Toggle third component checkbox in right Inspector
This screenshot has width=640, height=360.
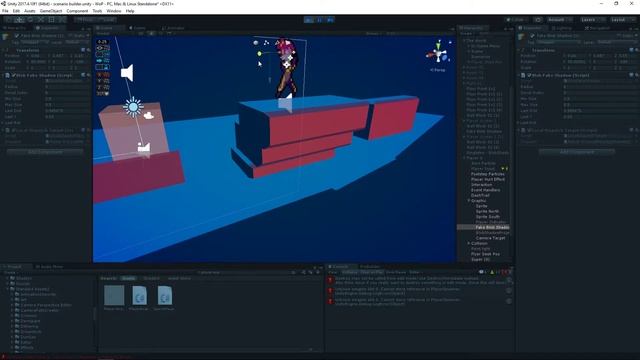click(x=529, y=130)
